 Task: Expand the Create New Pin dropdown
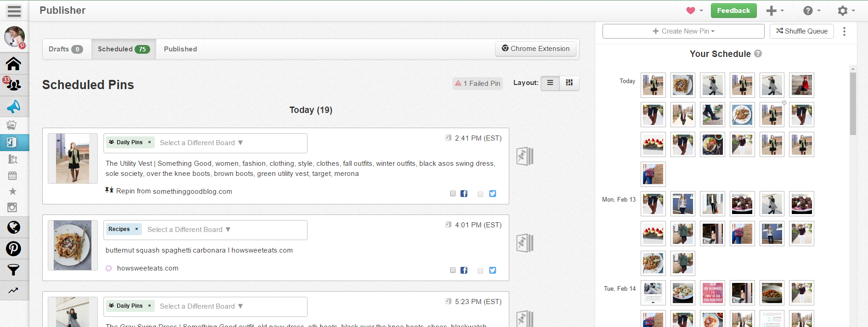point(683,31)
